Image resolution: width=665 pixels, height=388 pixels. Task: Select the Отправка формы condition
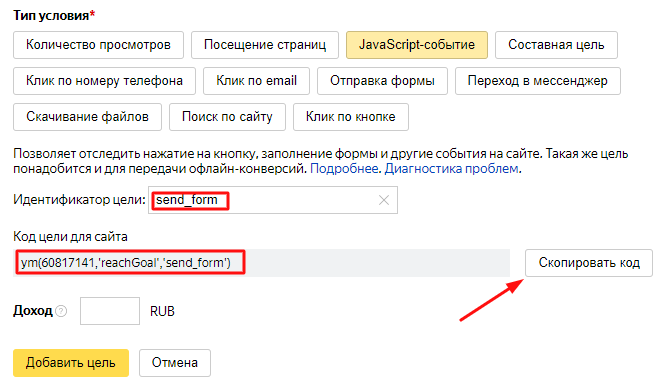point(382,81)
